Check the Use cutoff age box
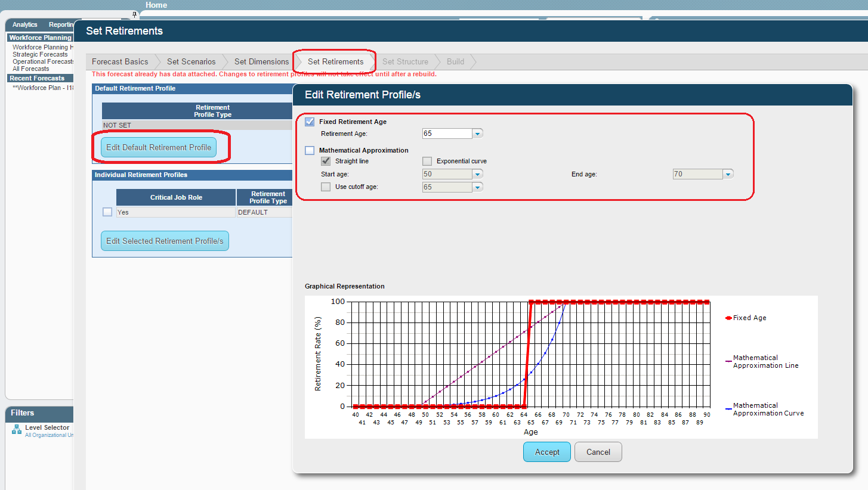This screenshot has height=490, width=868. tap(326, 187)
